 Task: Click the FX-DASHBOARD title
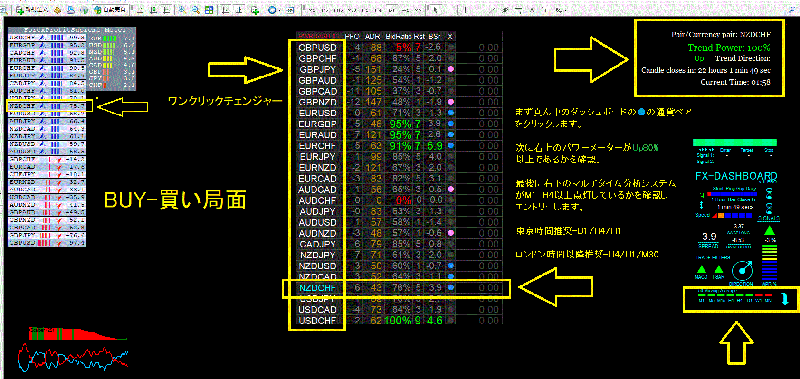(736, 175)
